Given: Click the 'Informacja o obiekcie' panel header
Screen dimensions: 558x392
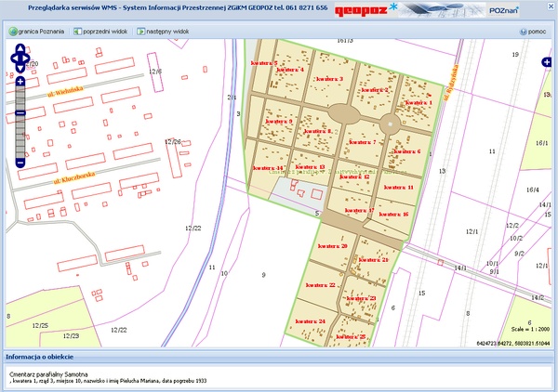Looking at the screenshot, I should pyautogui.click(x=46, y=357).
